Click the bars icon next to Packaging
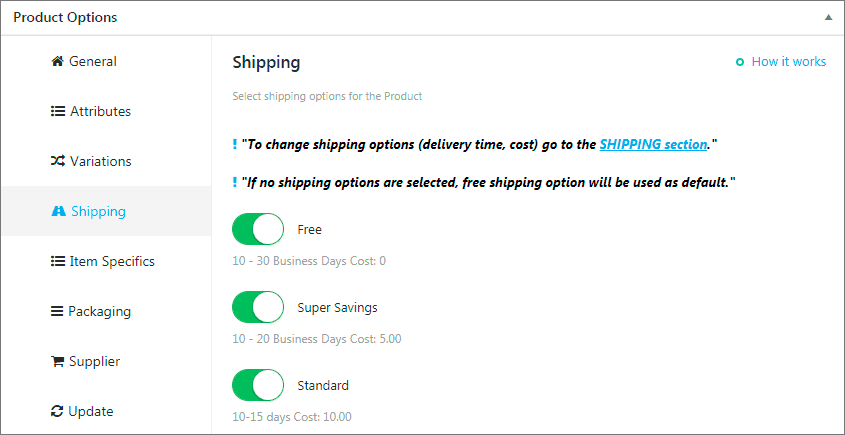Viewport: 845px width, 435px height. coord(57,312)
